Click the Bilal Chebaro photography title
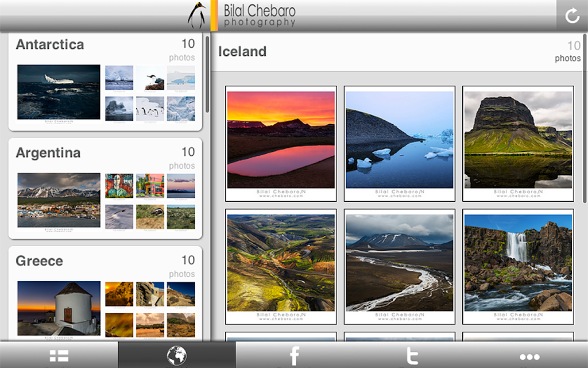 [260, 16]
